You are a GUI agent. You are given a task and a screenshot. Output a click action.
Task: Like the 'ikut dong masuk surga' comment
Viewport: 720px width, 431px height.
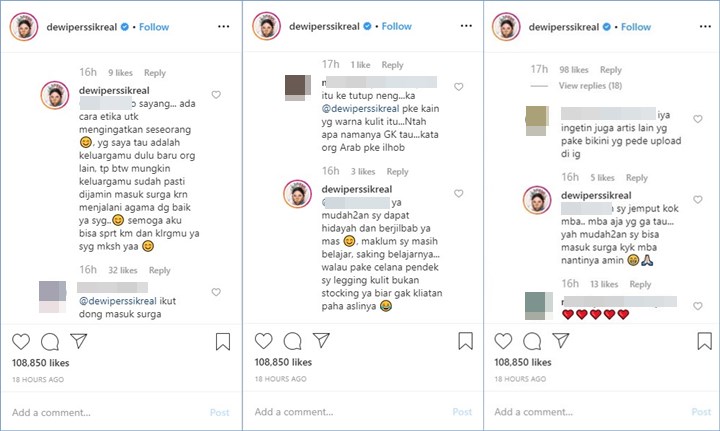coord(216,292)
